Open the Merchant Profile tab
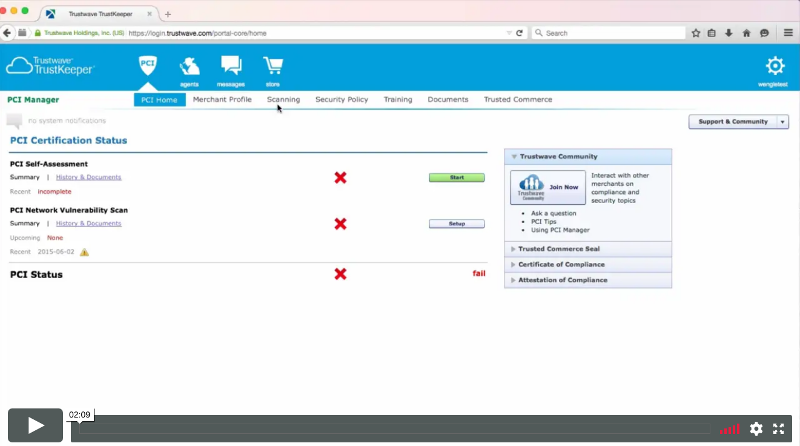 [x=222, y=100]
